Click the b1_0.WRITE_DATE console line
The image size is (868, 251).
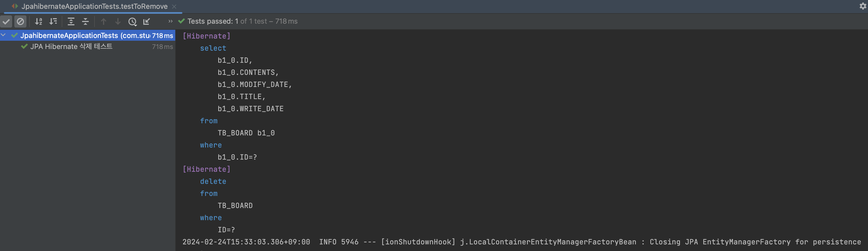251,109
